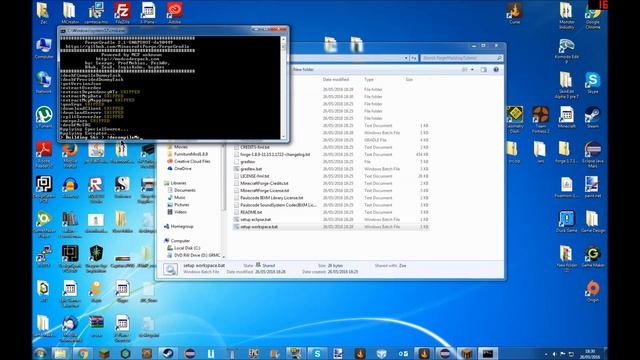This screenshot has width=640, height=360.
Task: Open the Origin desktop shortcut
Action: [593, 291]
